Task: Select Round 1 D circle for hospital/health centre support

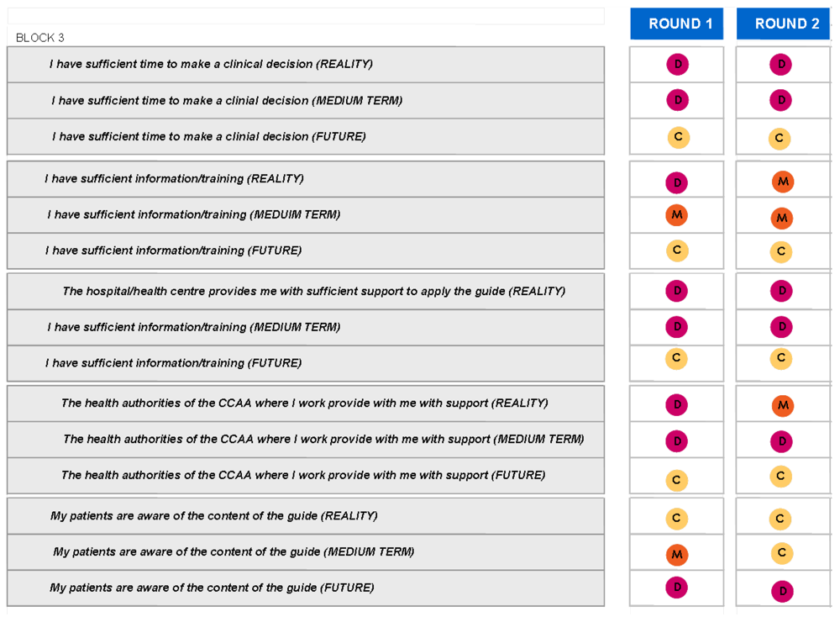Action: click(677, 291)
